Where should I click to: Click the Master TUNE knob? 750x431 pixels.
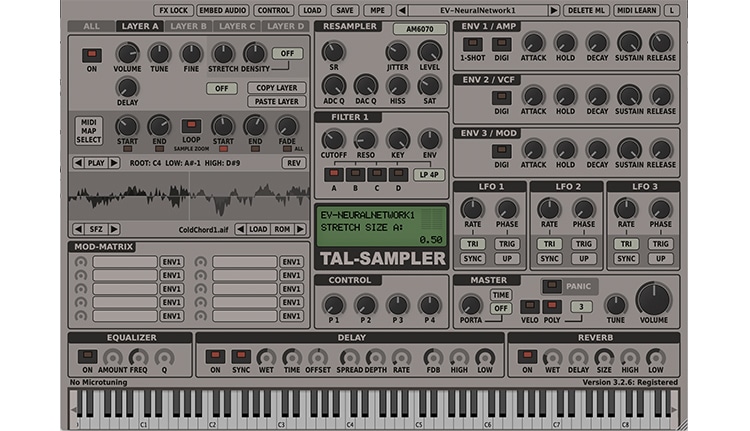(616, 305)
